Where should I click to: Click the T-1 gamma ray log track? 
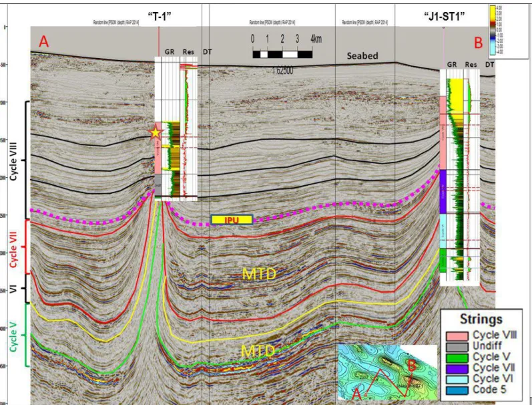click(x=171, y=159)
